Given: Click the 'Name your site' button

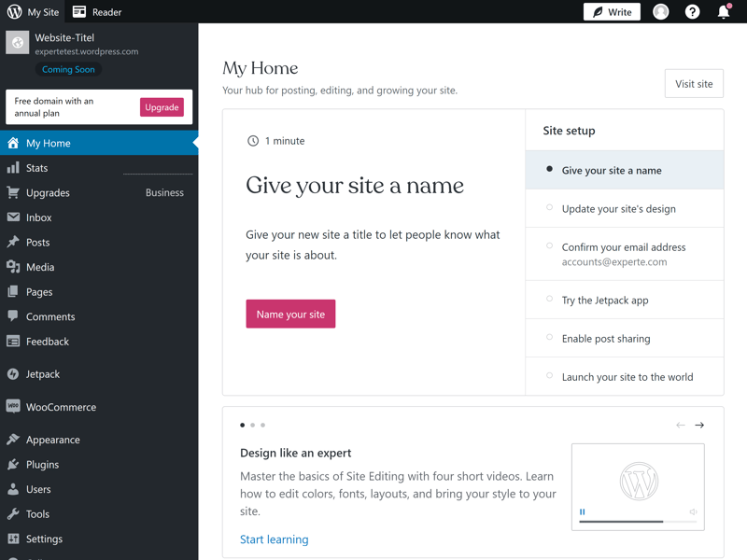Looking at the screenshot, I should tap(290, 315).
